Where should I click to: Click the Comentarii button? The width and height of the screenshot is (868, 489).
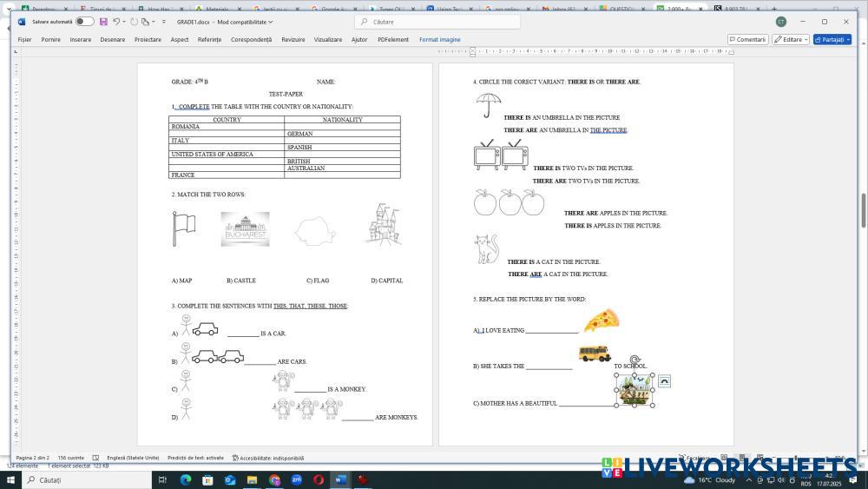click(747, 40)
